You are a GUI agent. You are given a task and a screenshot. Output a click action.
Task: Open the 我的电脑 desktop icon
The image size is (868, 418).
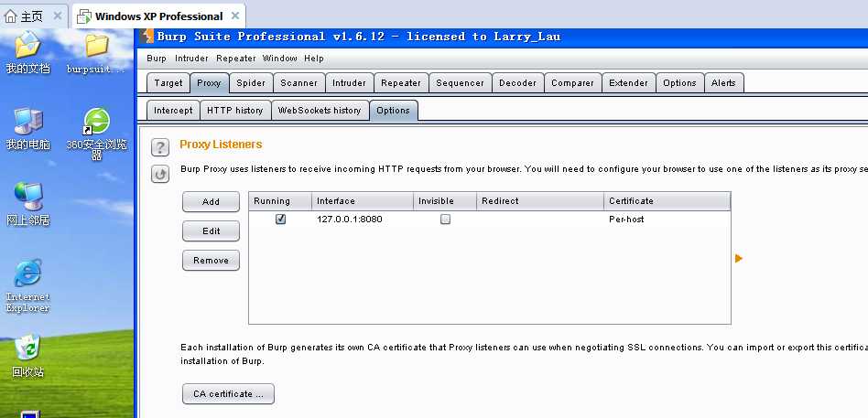click(27, 129)
